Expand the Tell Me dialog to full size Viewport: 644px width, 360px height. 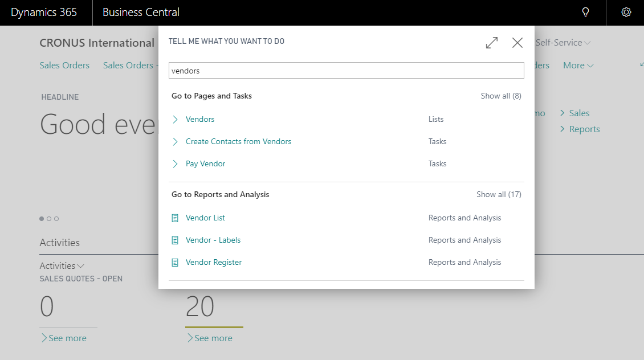(492, 43)
